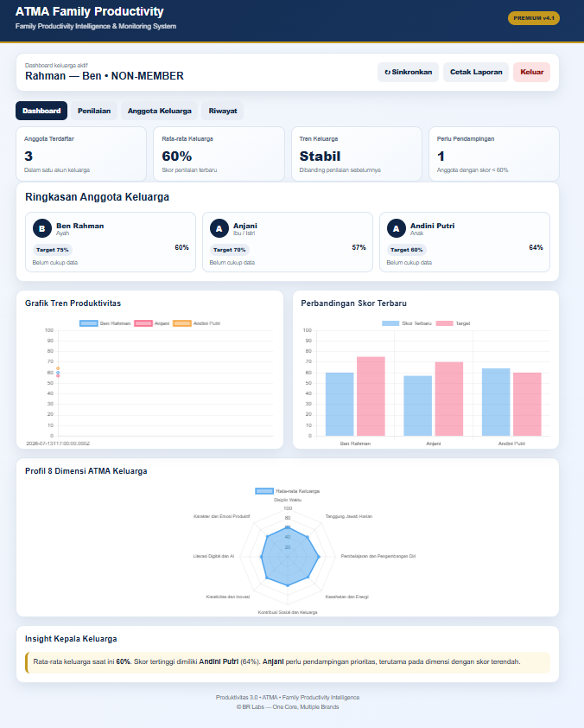
Task: Toggle Anjani legend in trend chart
Action: pos(152,323)
